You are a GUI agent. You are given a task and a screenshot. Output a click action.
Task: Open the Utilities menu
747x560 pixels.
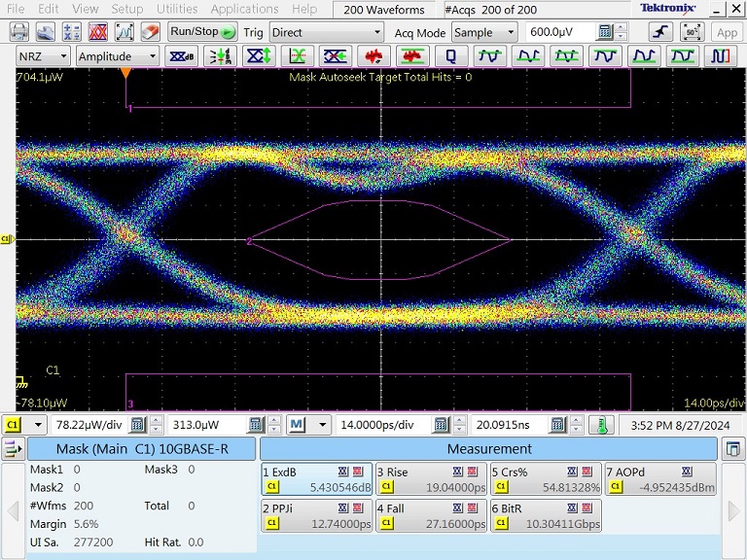coord(175,9)
